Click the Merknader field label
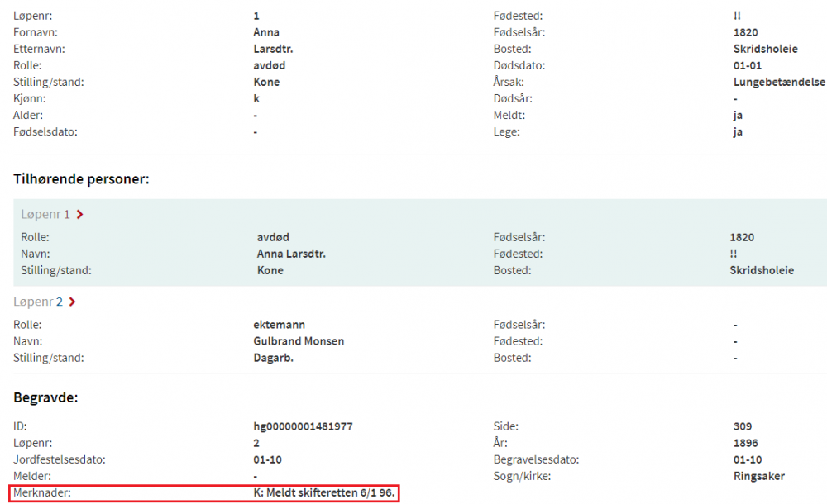 (42, 492)
